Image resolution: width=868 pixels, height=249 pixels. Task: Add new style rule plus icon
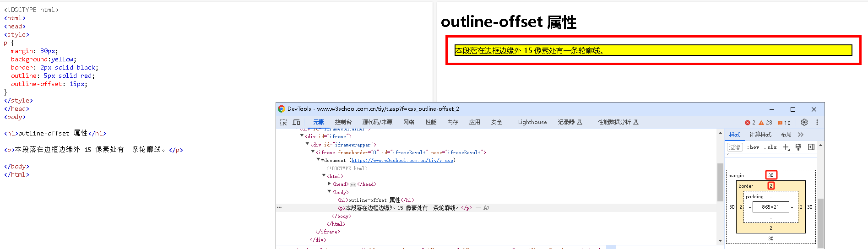[x=786, y=147]
